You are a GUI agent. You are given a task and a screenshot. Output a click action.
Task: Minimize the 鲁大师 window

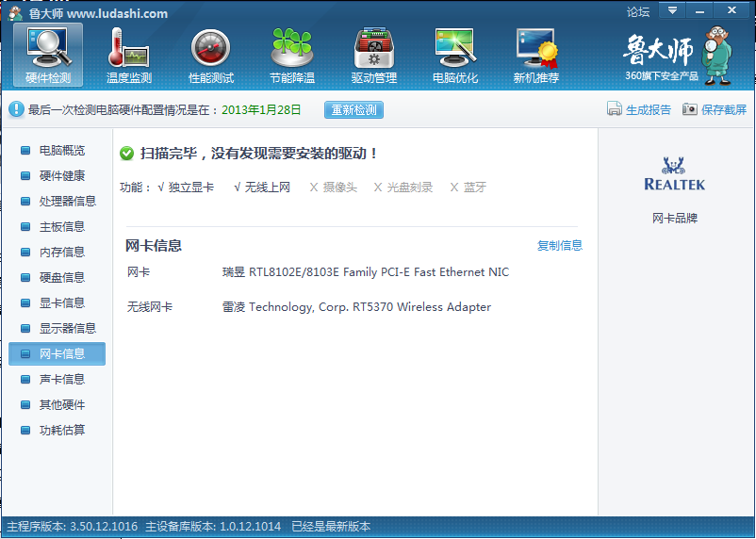point(699,10)
